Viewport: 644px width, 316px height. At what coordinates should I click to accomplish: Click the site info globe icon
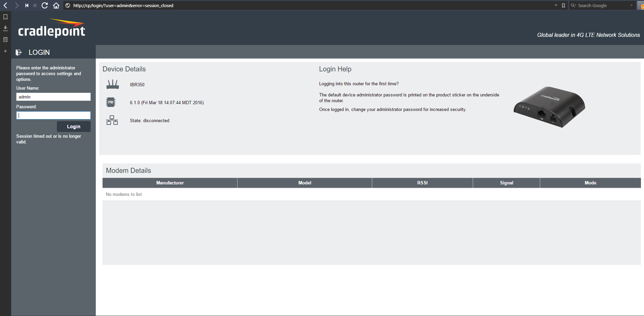coord(68,5)
